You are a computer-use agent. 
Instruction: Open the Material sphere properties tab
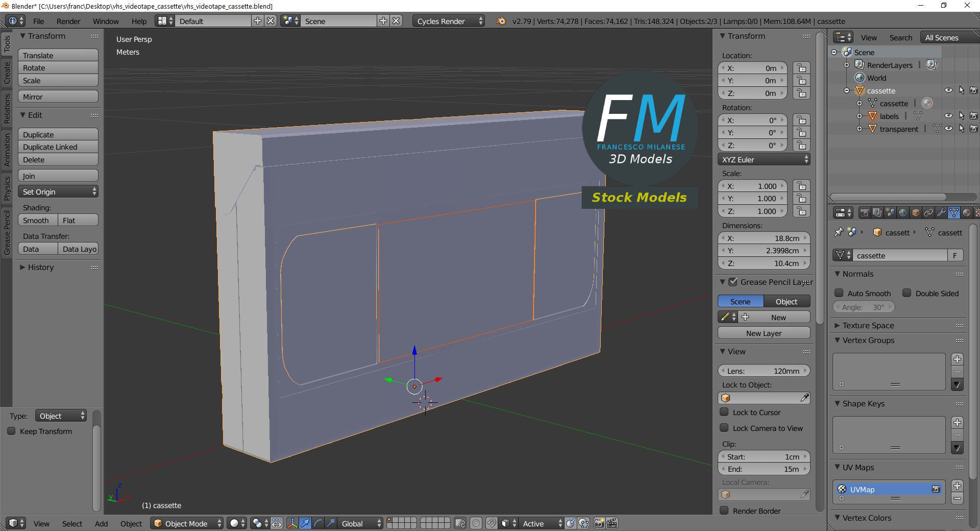967,212
